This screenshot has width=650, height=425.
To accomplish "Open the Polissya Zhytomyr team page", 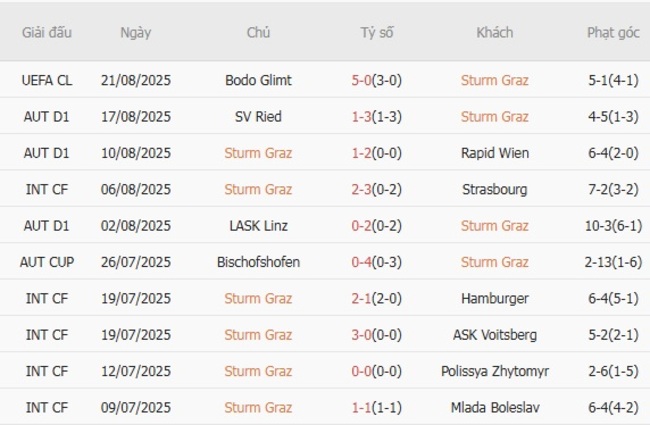I will pyautogui.click(x=494, y=371).
